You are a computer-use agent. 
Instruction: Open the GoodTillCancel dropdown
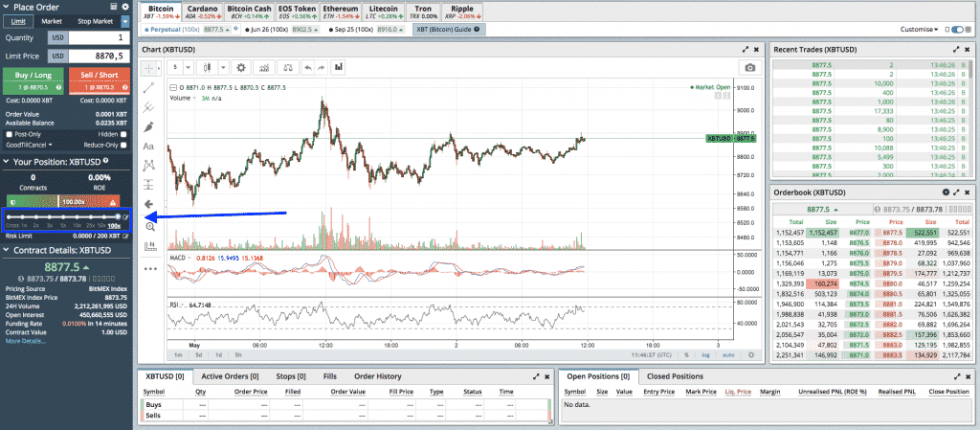click(30, 145)
